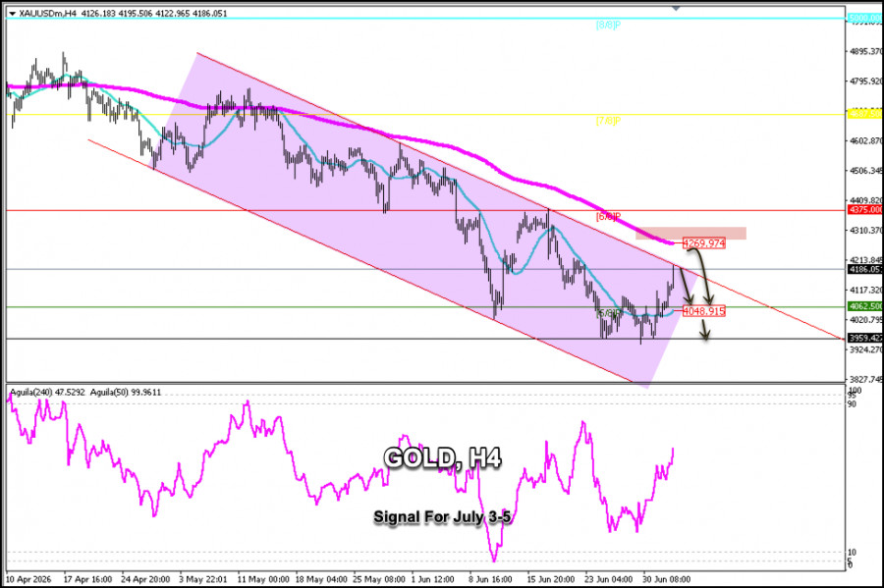The image size is (884, 588).
Task: Click the 25 May 08:00 date label
Action: pos(379,579)
